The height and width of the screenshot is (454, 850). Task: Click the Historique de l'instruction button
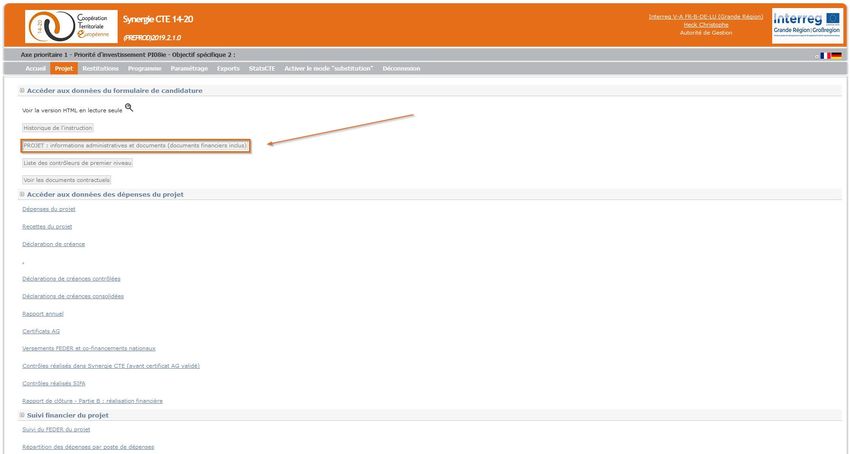tap(58, 128)
